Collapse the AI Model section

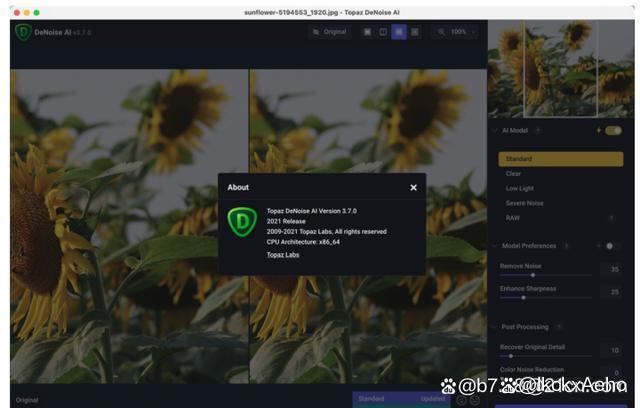point(495,131)
